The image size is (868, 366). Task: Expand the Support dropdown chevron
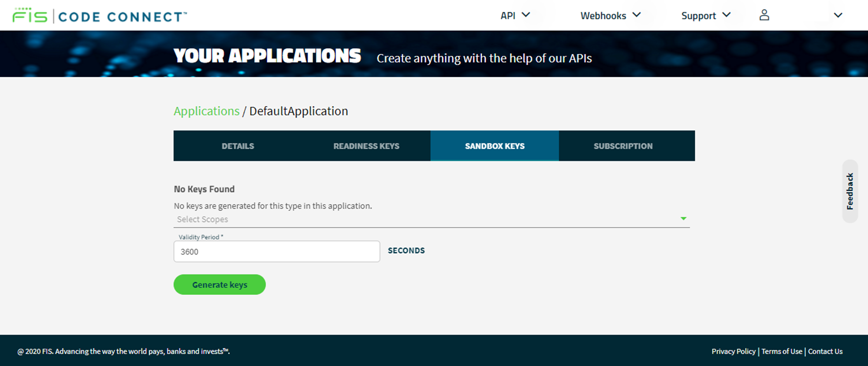(x=726, y=15)
